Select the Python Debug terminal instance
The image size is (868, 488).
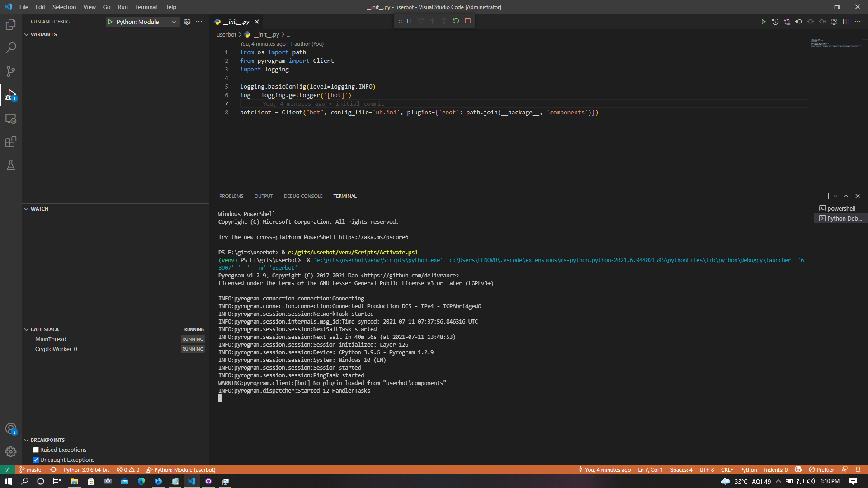click(841, 218)
